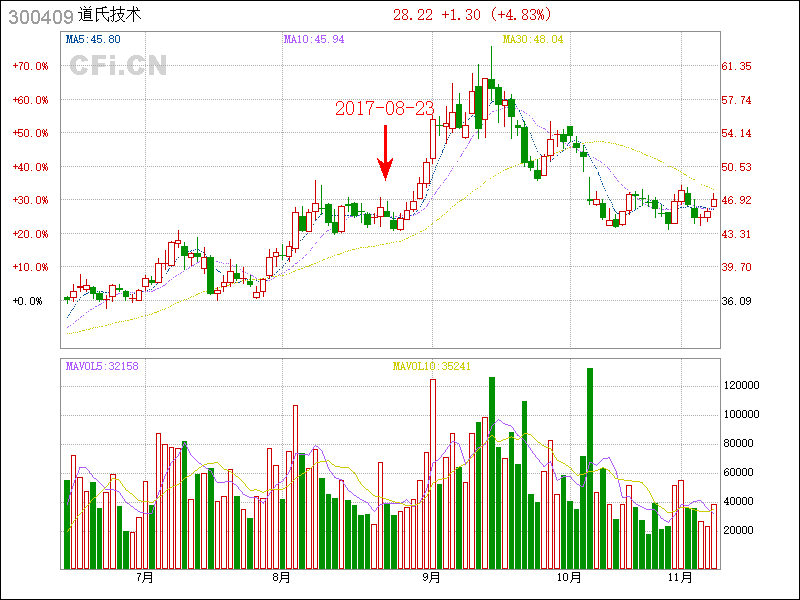Click the MAVOL10:35241 volume label
The width and height of the screenshot is (800, 600).
(432, 366)
